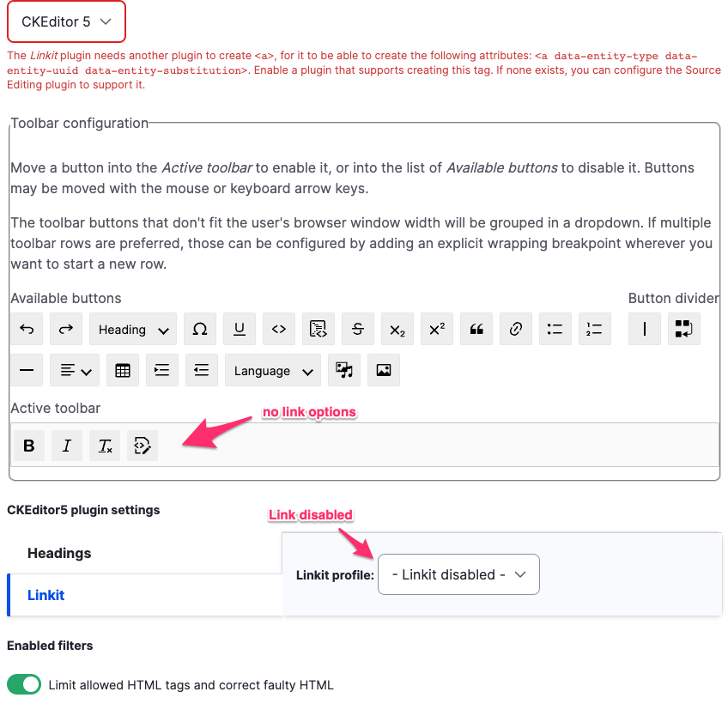Screen dimensions: 728x710
Task: Click the Toolbar configuration legend text
Action: point(79,123)
